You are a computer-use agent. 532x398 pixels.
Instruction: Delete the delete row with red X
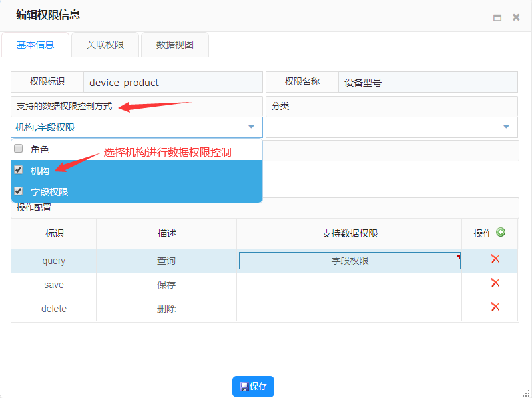point(495,307)
